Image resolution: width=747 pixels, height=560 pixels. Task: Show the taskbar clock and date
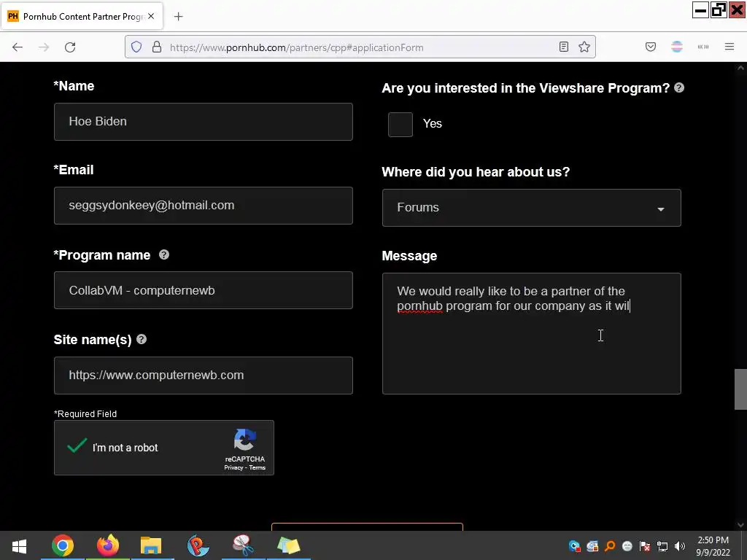[713, 546]
